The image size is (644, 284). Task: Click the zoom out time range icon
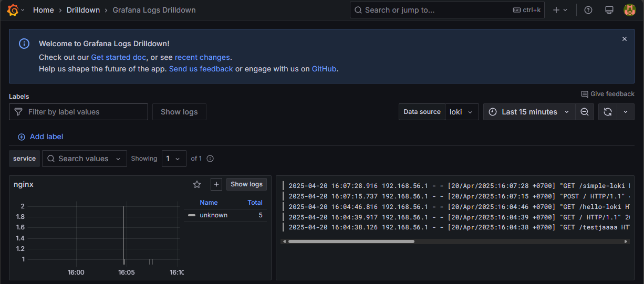[584, 112]
